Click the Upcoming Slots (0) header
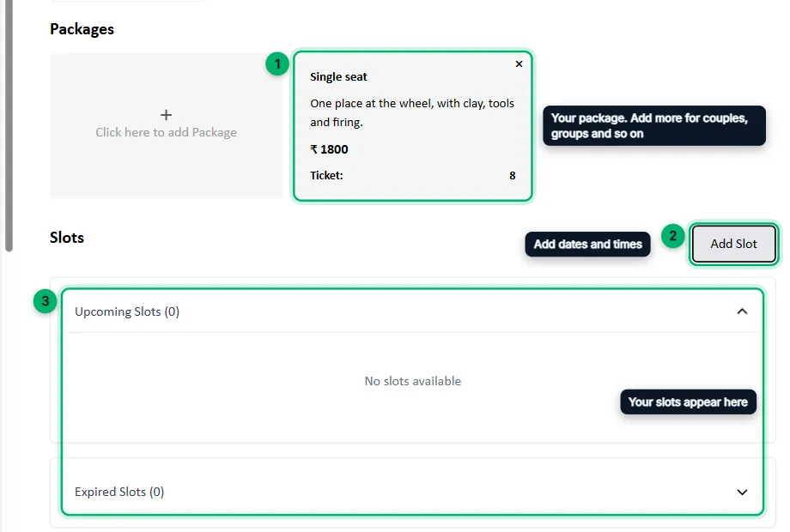 tap(127, 311)
